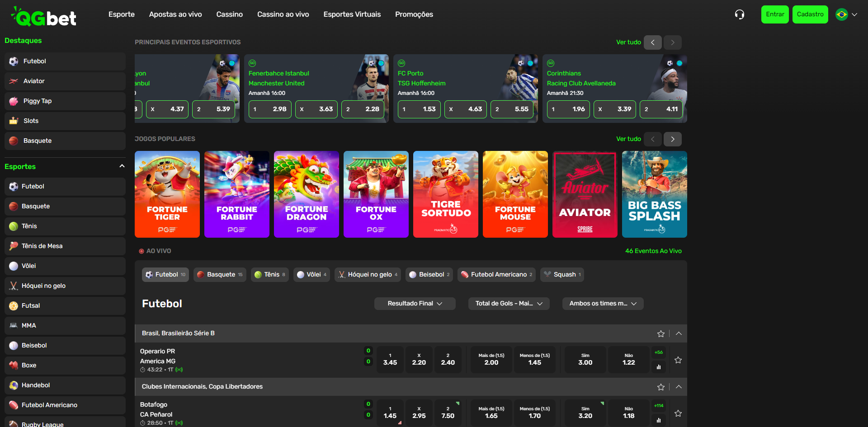Open Cassino ao vivo
The height and width of the screenshot is (427, 868).
[283, 14]
